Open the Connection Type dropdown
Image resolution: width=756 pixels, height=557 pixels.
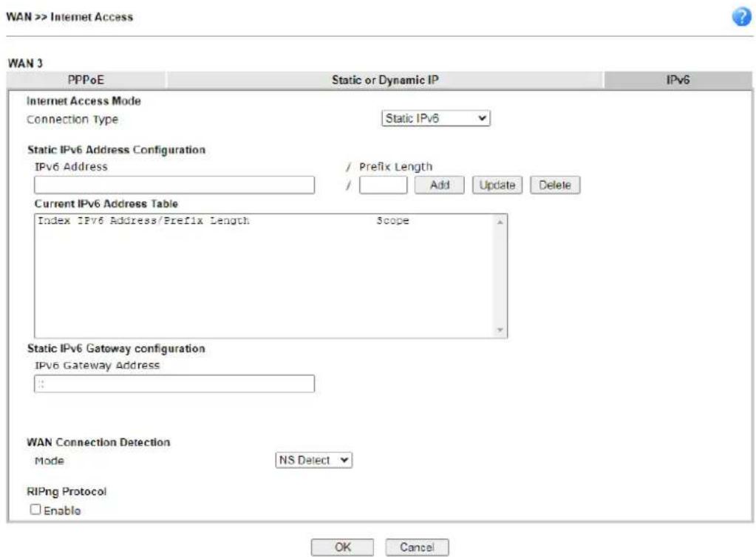click(435, 118)
